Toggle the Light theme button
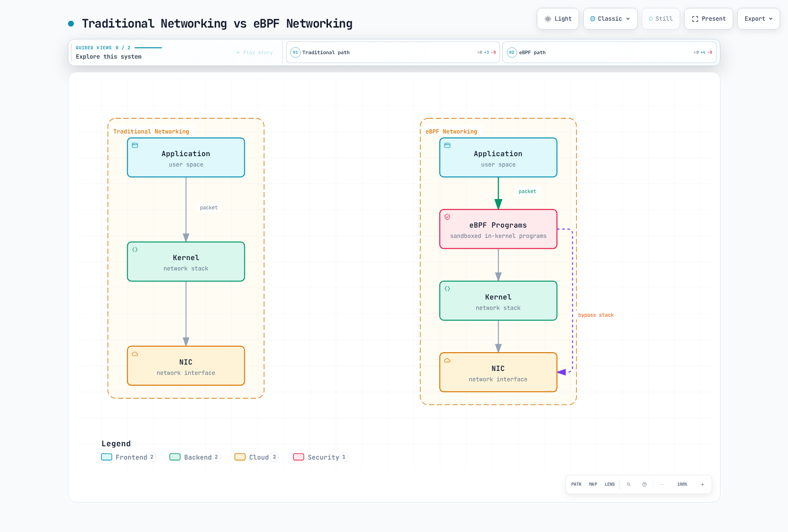 pos(558,19)
